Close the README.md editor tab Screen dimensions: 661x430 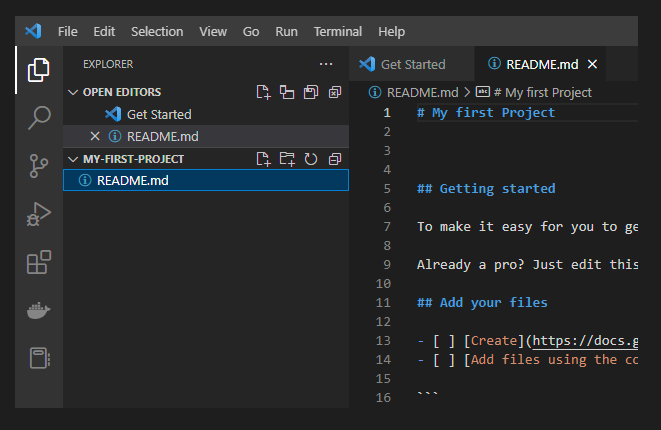coord(592,64)
